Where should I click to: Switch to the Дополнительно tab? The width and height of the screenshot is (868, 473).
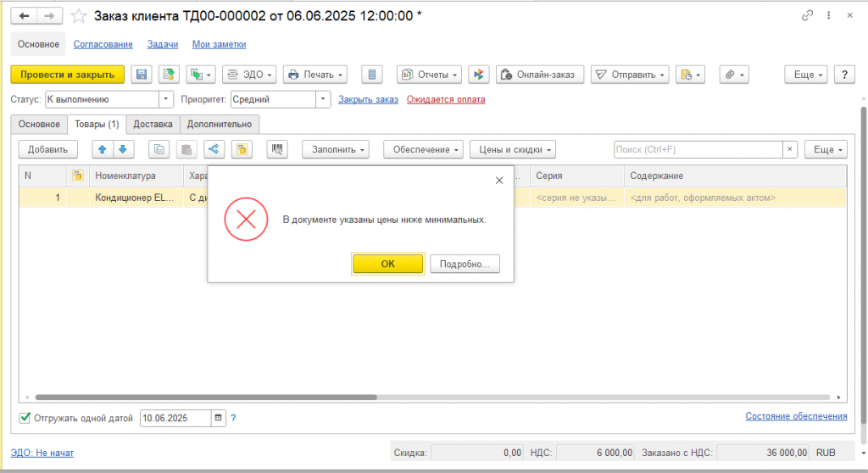220,124
